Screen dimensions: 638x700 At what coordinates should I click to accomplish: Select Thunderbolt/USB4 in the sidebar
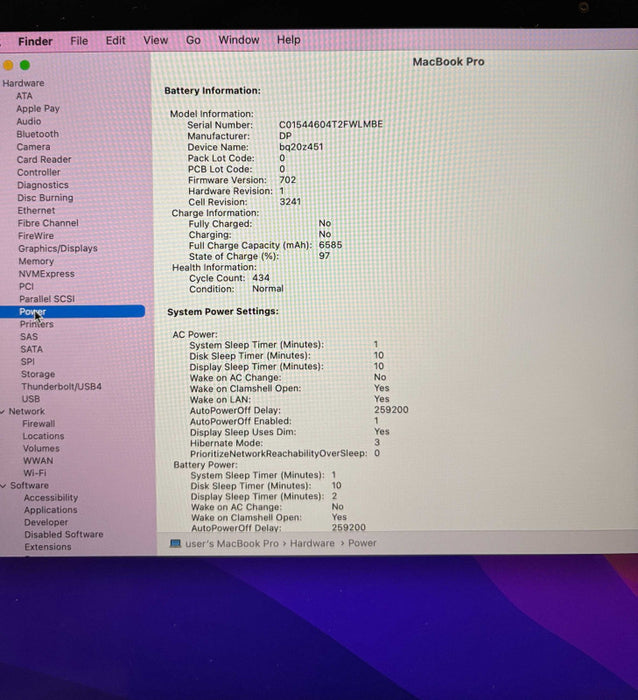62,387
